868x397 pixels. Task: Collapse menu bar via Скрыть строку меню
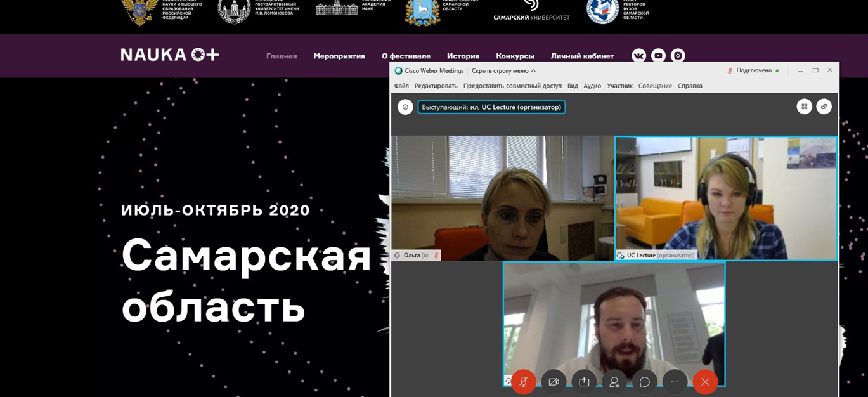click(x=503, y=71)
